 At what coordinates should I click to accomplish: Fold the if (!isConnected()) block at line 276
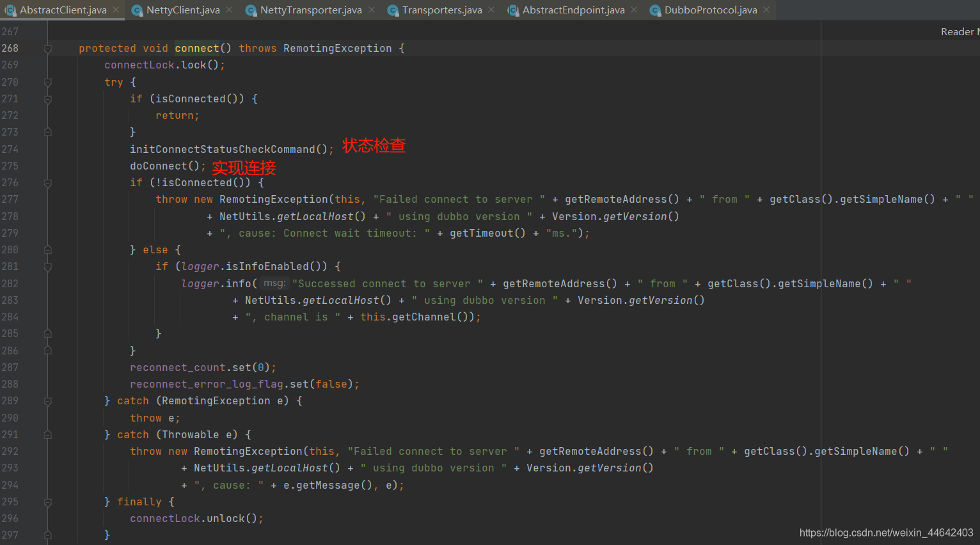point(48,183)
